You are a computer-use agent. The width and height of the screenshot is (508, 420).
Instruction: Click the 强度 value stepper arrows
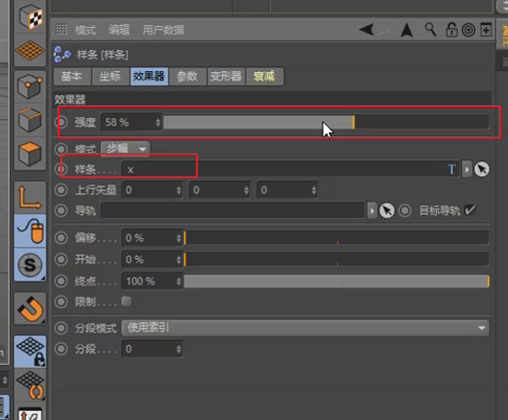coord(158,122)
